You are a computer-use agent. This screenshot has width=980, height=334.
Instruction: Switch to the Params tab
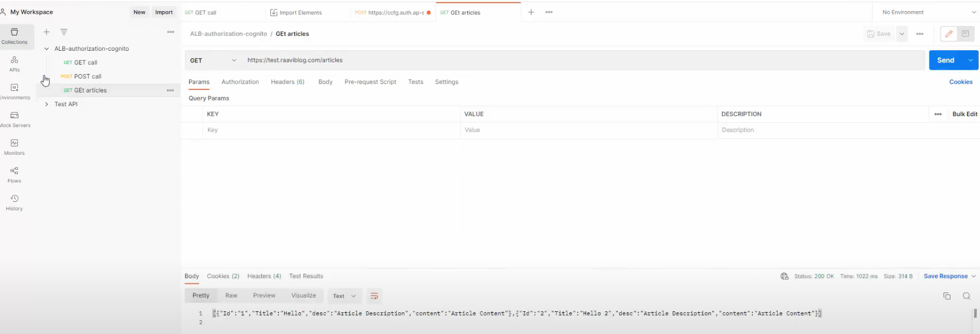coord(199,82)
